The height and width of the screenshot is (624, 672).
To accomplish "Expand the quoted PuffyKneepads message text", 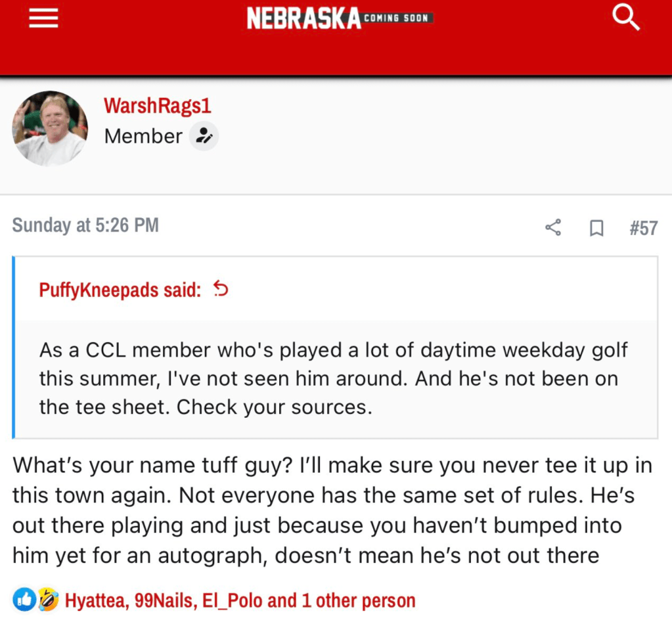I will [333, 378].
